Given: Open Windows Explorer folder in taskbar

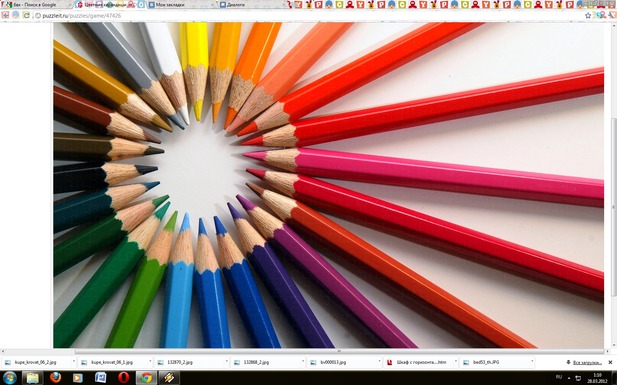Looking at the screenshot, I should pyautogui.click(x=33, y=378).
